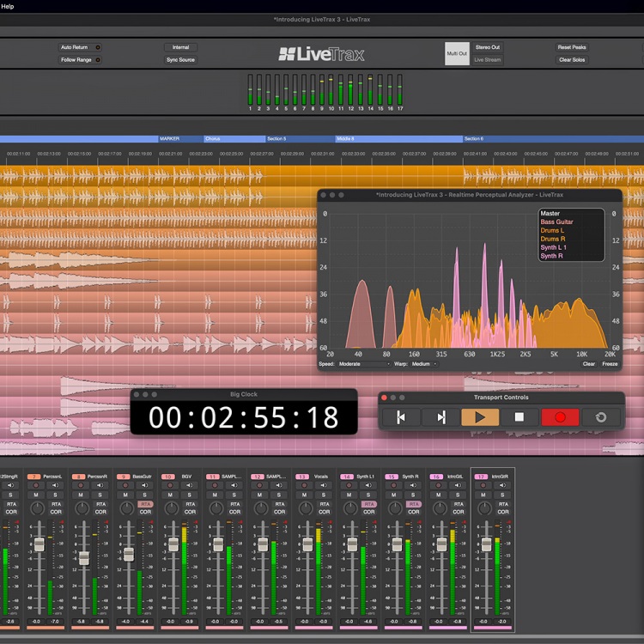The width and height of the screenshot is (644, 644).
Task: Click Freeze in the Realtime Perceptual Analyzer
Action: 610,364
